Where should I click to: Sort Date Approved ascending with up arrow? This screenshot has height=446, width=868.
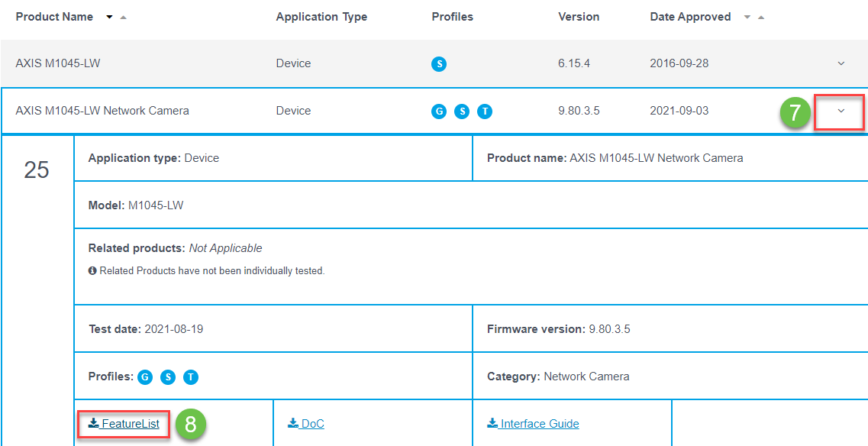point(760,18)
